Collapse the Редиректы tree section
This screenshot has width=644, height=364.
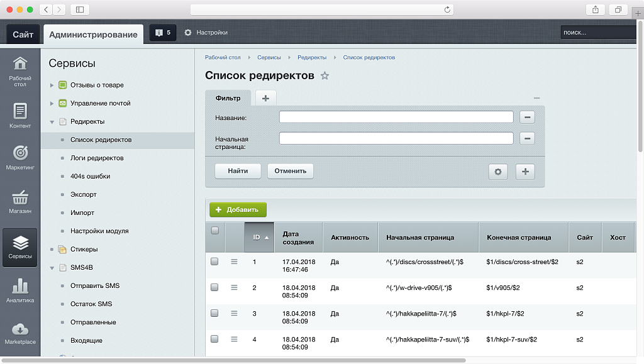click(x=52, y=121)
